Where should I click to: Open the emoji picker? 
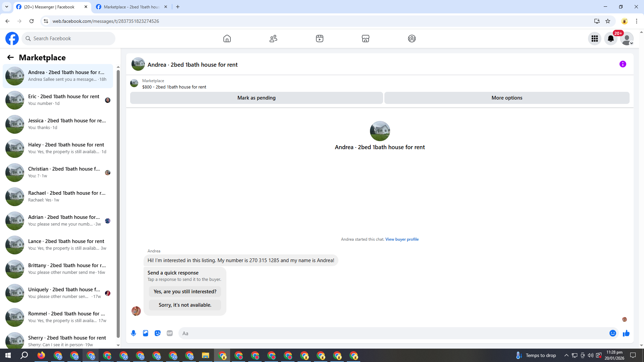point(613,333)
